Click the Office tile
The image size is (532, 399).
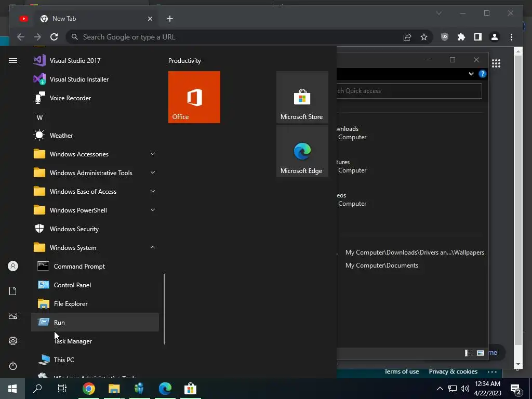coord(194,97)
